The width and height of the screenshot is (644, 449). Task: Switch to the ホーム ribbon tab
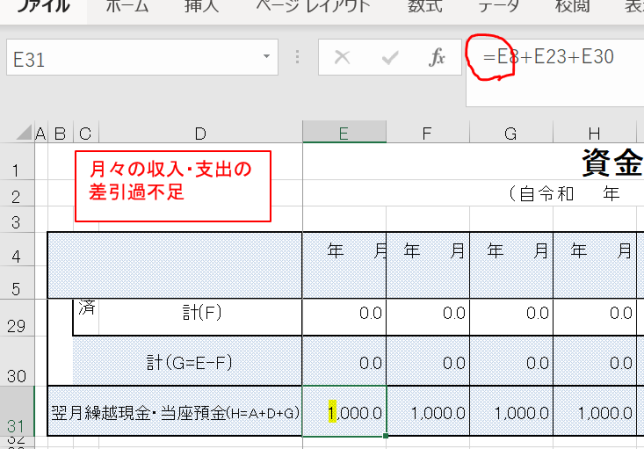click(x=127, y=8)
